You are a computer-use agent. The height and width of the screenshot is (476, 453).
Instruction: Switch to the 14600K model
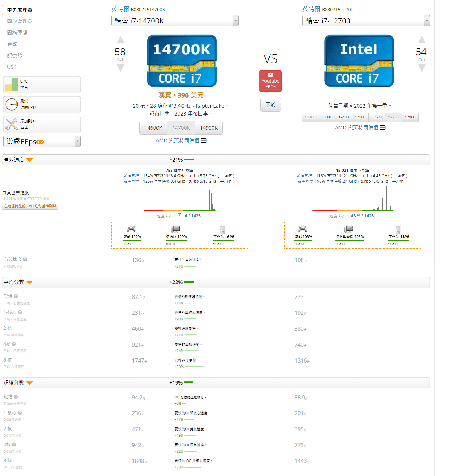pyautogui.click(x=153, y=128)
